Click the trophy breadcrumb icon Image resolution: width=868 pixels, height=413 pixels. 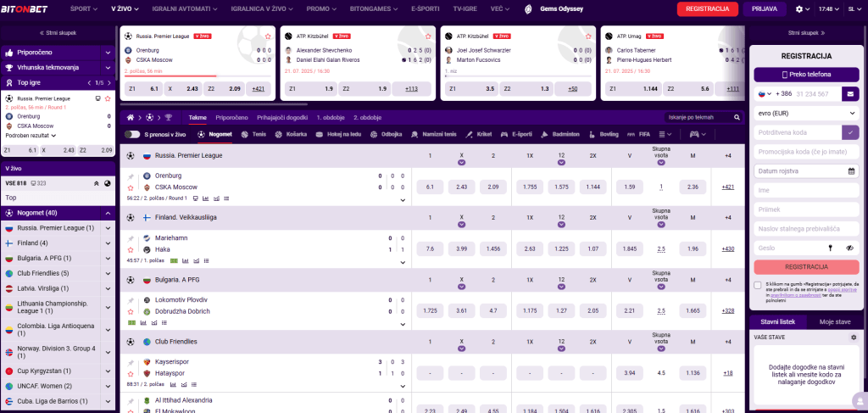(x=169, y=117)
